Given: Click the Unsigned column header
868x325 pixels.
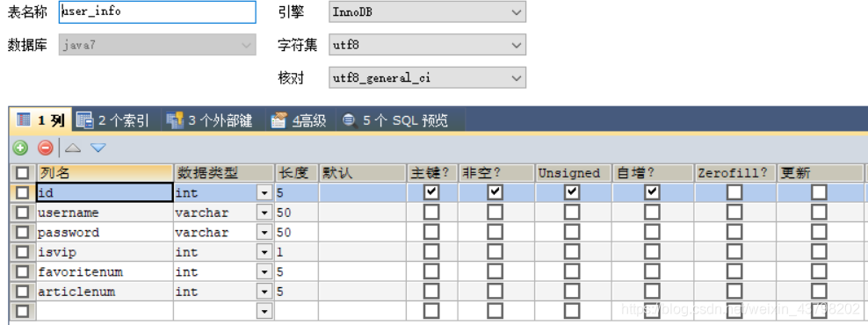Looking at the screenshot, I should coord(573,173).
